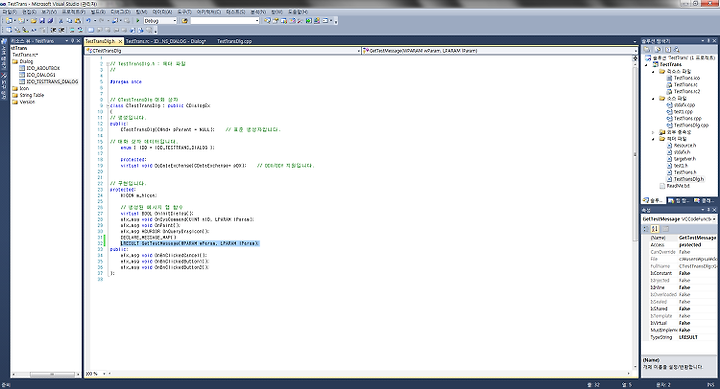The width and height of the screenshot is (720, 389).
Task: Select the String Table folder in Resource View
Action: [32, 95]
